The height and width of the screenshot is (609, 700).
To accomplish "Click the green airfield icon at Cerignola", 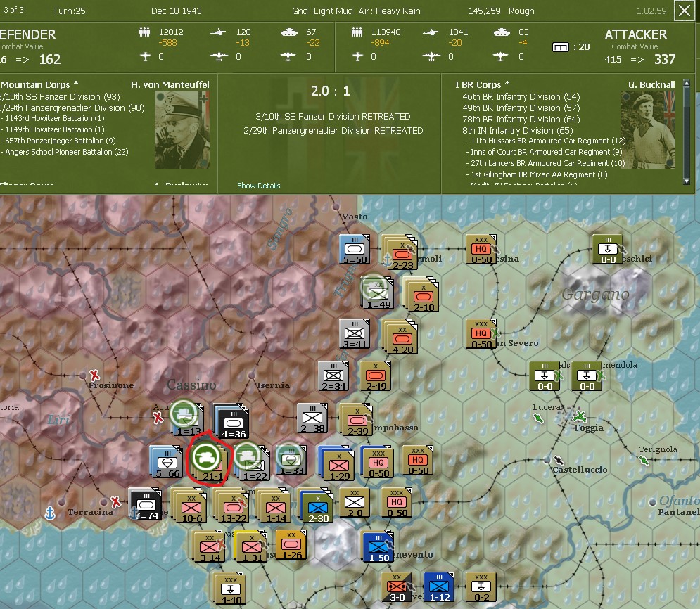I will pyautogui.click(x=644, y=460).
